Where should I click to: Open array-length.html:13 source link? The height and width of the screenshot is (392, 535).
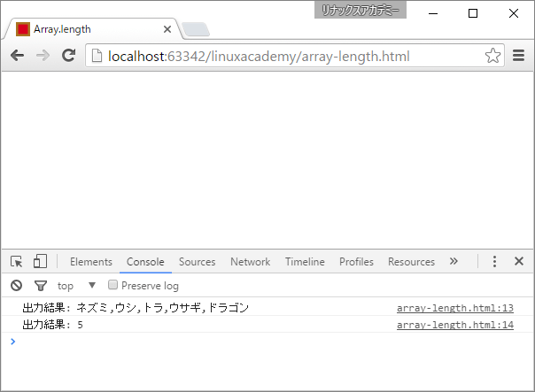click(454, 308)
